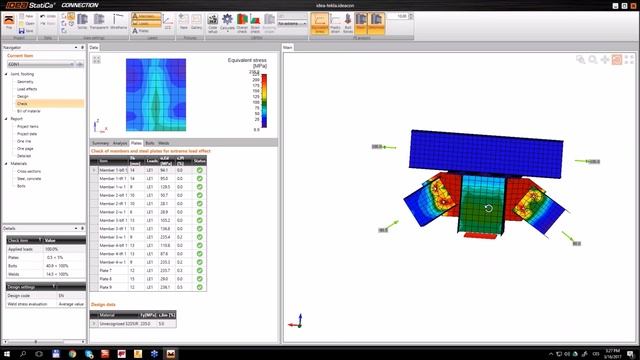The height and width of the screenshot is (360, 640).
Task: Click the equivalent stress color scale bar
Action: [x=264, y=100]
